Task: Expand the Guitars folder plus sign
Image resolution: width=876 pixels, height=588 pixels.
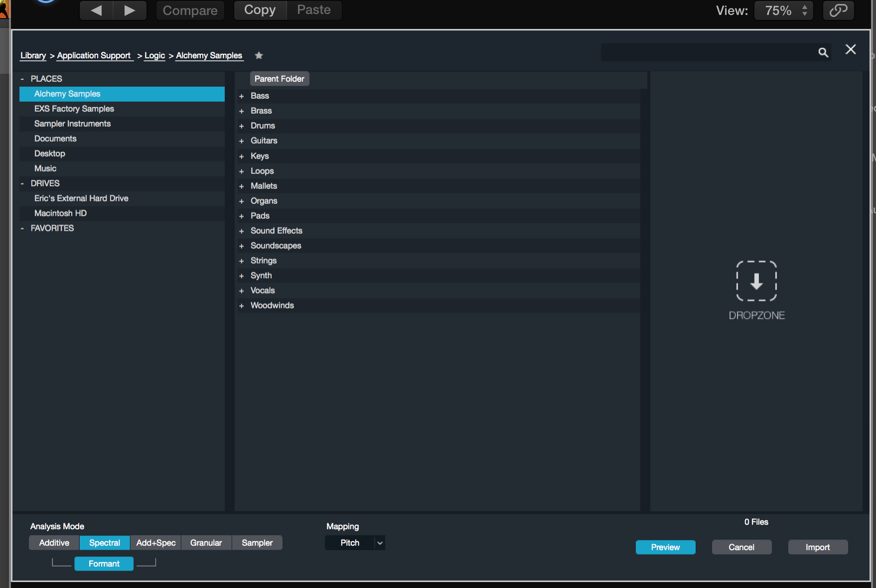Action: click(242, 141)
